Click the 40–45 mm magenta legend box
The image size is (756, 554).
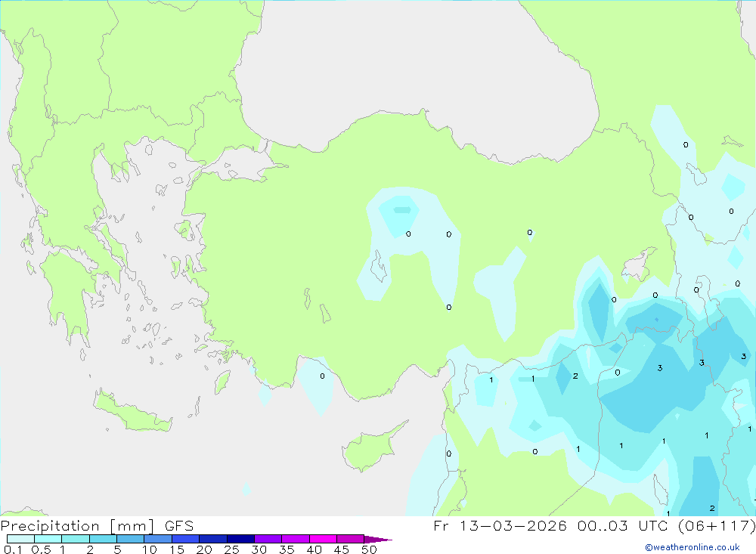(x=323, y=539)
